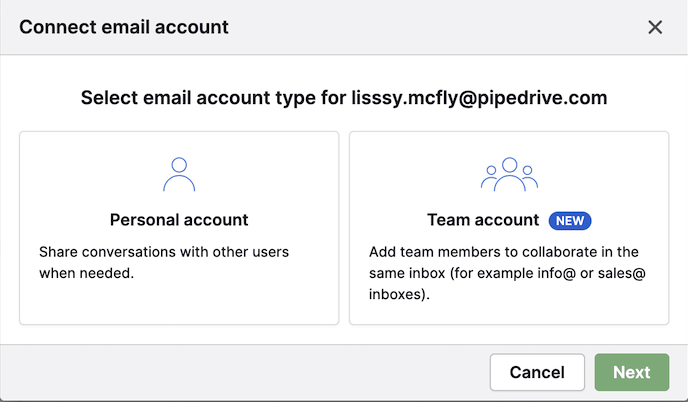Click the blue NEW badge
This screenshot has height=402, width=688.
[x=569, y=219]
